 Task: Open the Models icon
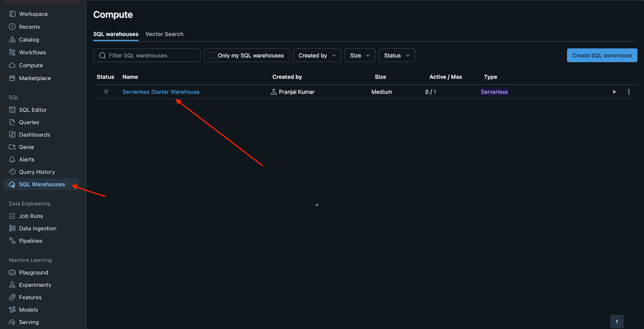click(12, 310)
